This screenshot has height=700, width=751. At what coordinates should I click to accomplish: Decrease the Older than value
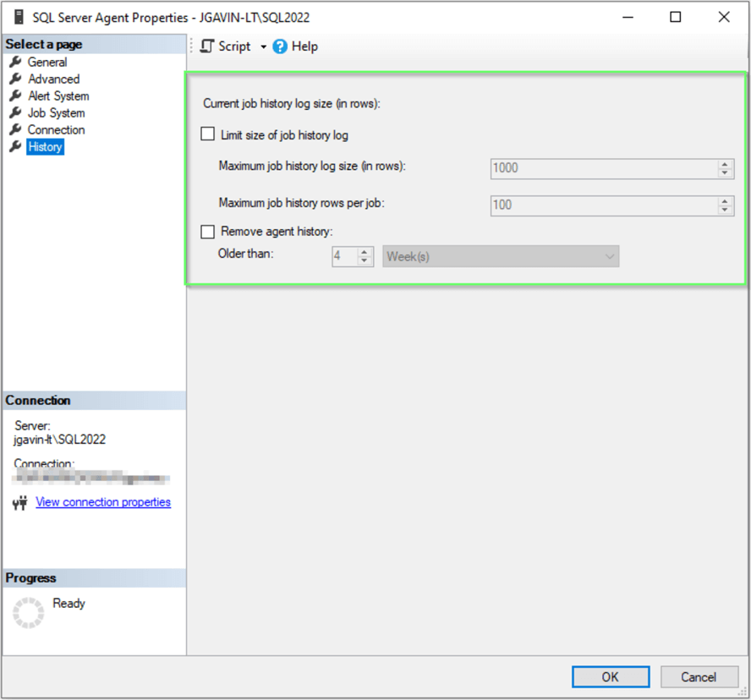tap(365, 261)
